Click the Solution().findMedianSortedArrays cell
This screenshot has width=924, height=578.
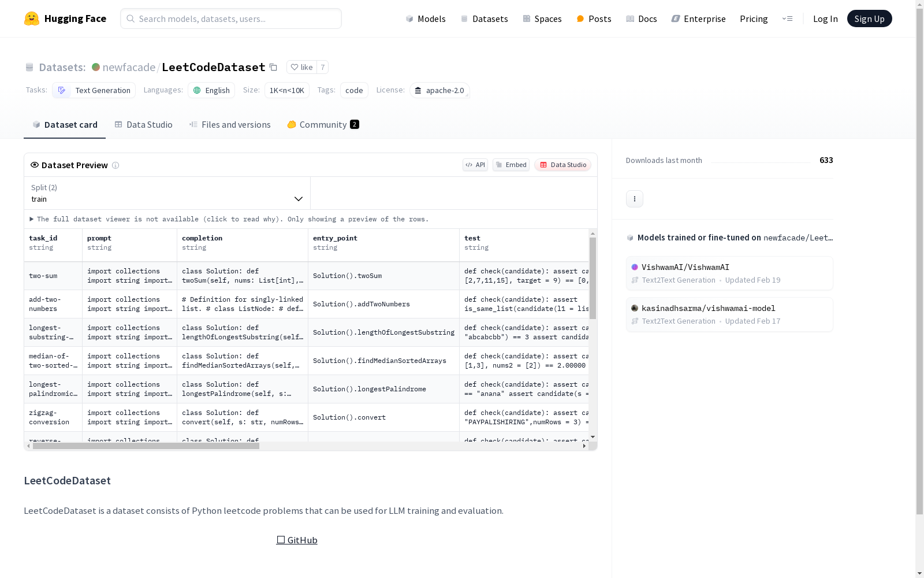click(x=384, y=361)
